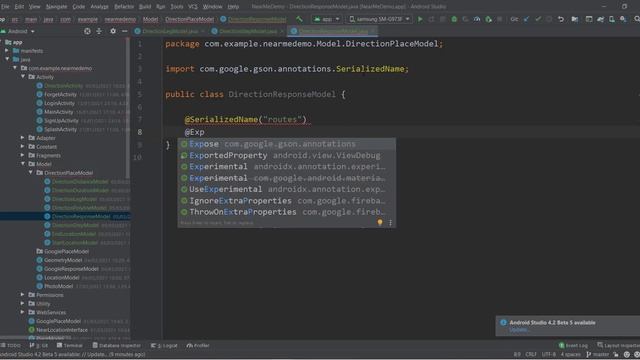Screen dimensions: 640x360
Task: Click the Update link in notification
Action: (x=518, y=330)
